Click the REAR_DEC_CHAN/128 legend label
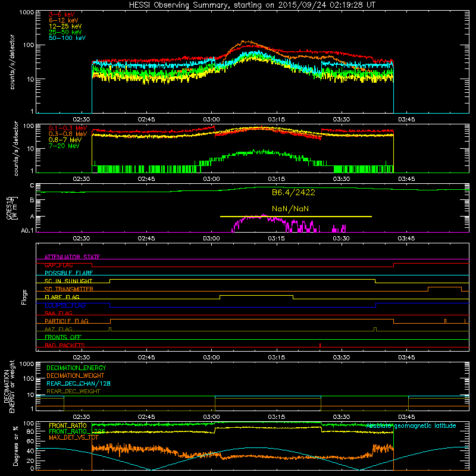476x476 pixels. click(x=79, y=383)
